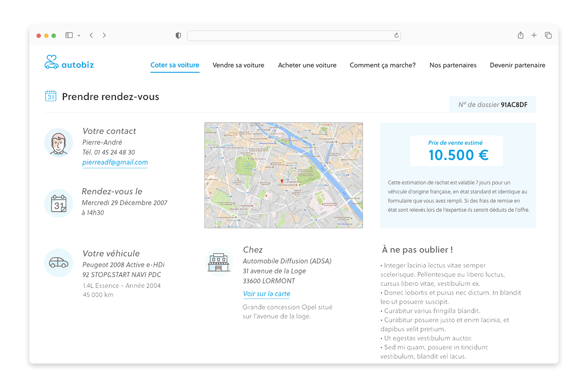The width and height of the screenshot is (588, 392).
Task: Click the Rendez-vous calendar circle icon
Action: pyautogui.click(x=58, y=203)
